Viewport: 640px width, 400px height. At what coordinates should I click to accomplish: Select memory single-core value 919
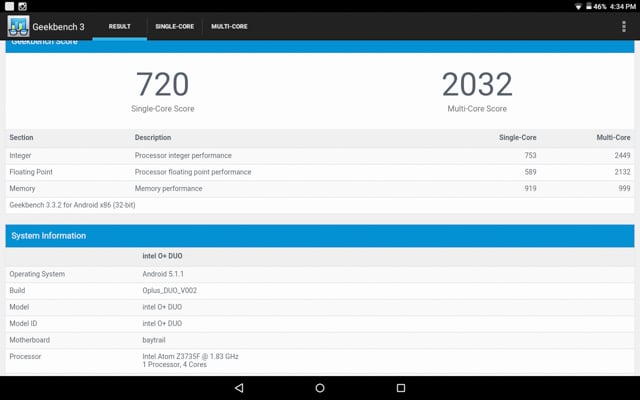[x=530, y=189]
